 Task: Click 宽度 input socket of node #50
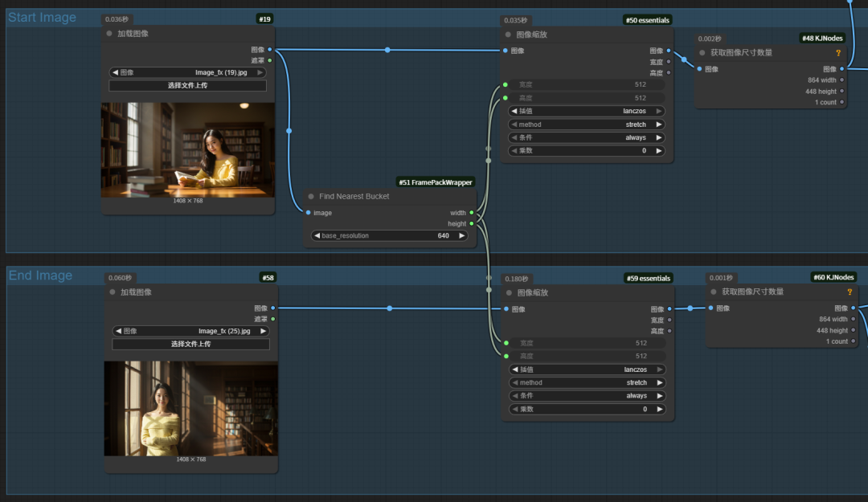click(506, 84)
